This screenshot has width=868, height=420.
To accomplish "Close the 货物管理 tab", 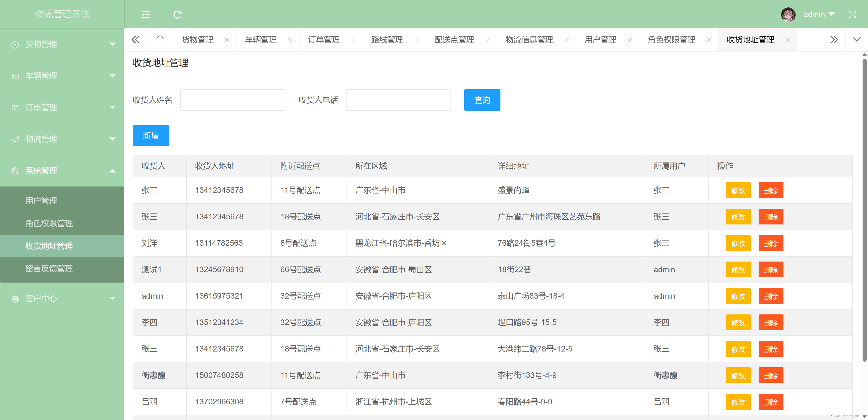I will pos(227,40).
